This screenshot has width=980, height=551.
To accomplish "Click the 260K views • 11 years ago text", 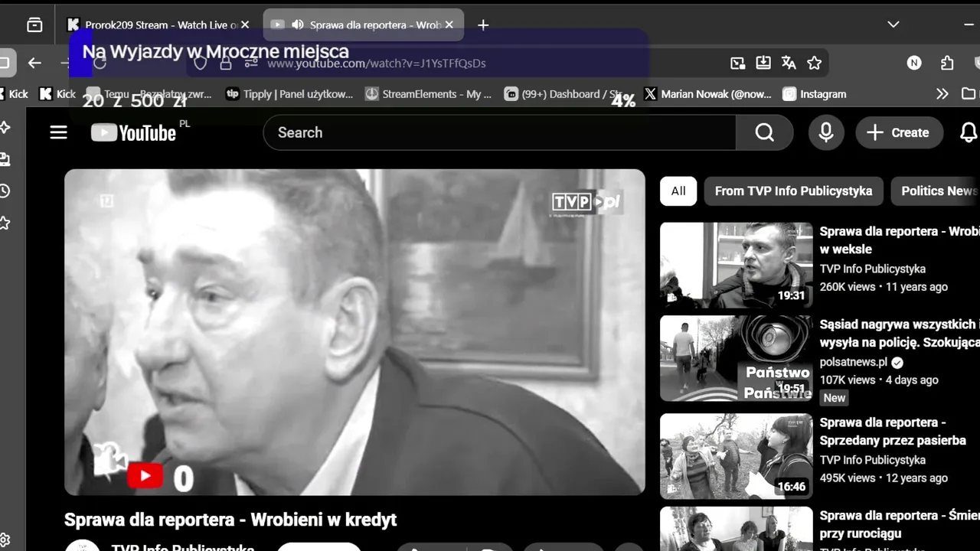I will point(884,287).
